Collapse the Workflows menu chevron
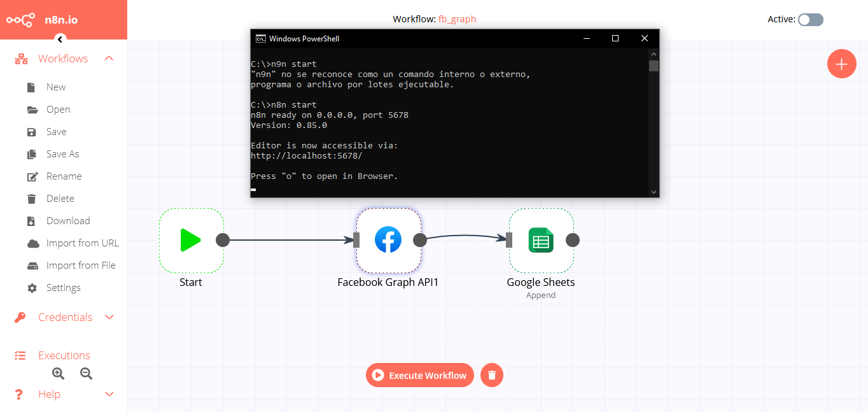Image resolution: width=868 pixels, height=412 pixels. (109, 59)
